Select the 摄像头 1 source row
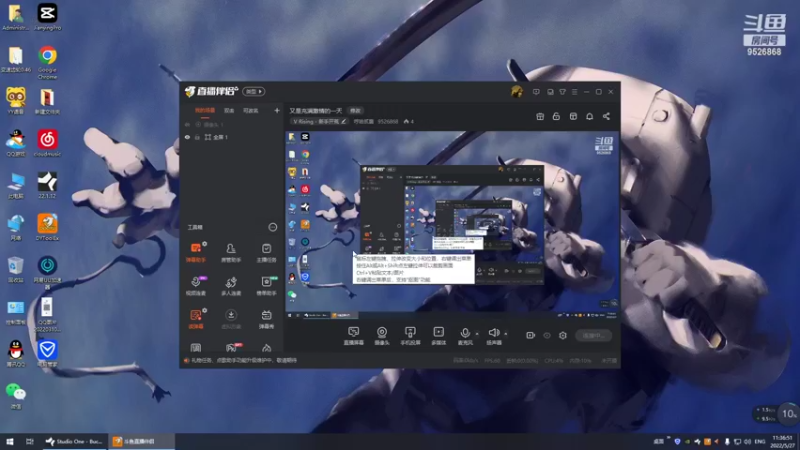Image resolution: width=800 pixels, height=450 pixels. click(232, 124)
